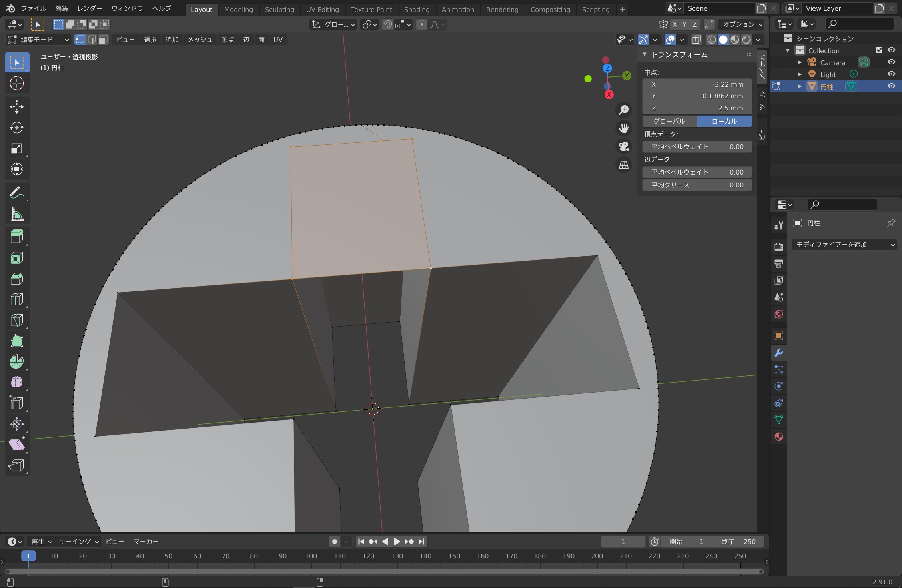
Task: Open the 編集モード mode dropdown
Action: 39,40
